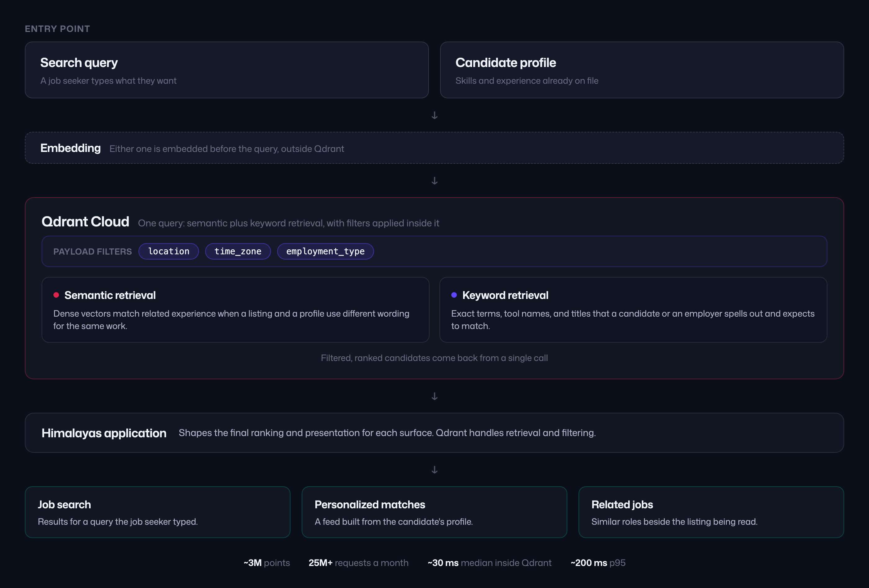Click the ENTRY POINT label
The image size is (869, 588).
pyautogui.click(x=57, y=29)
